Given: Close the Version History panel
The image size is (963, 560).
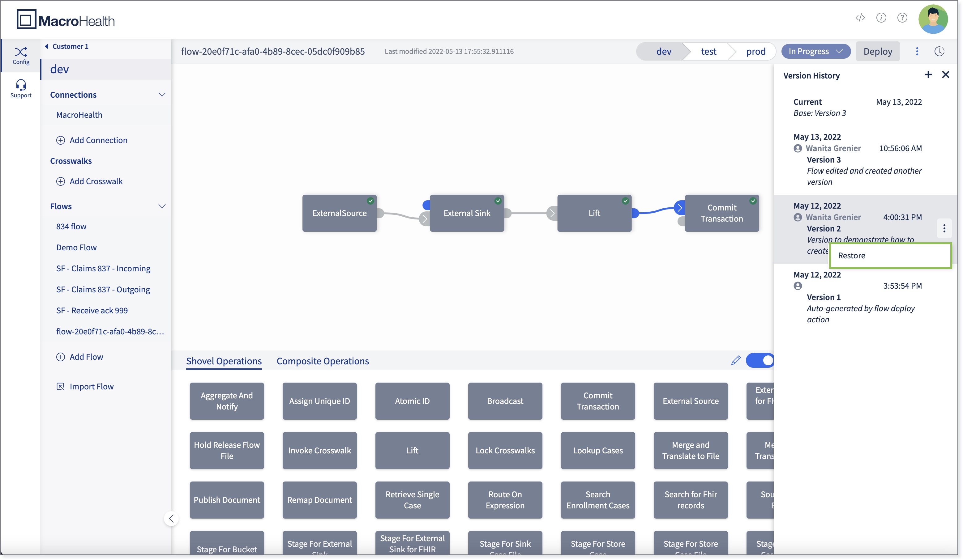Looking at the screenshot, I should pyautogui.click(x=945, y=74).
